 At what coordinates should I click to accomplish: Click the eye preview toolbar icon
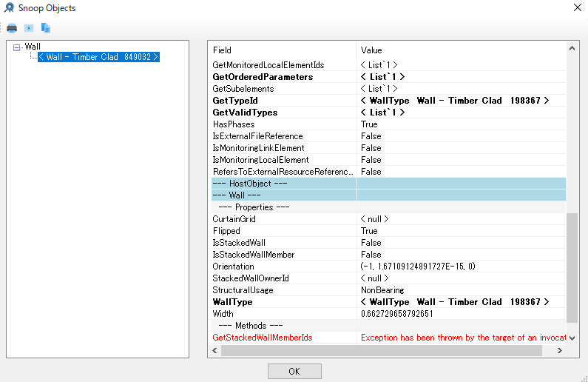click(x=29, y=28)
